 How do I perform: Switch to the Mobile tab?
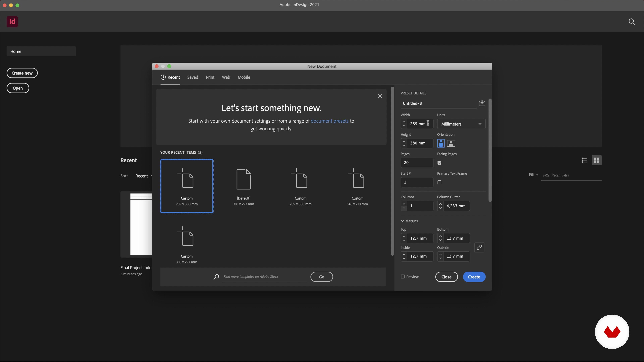coord(244,77)
